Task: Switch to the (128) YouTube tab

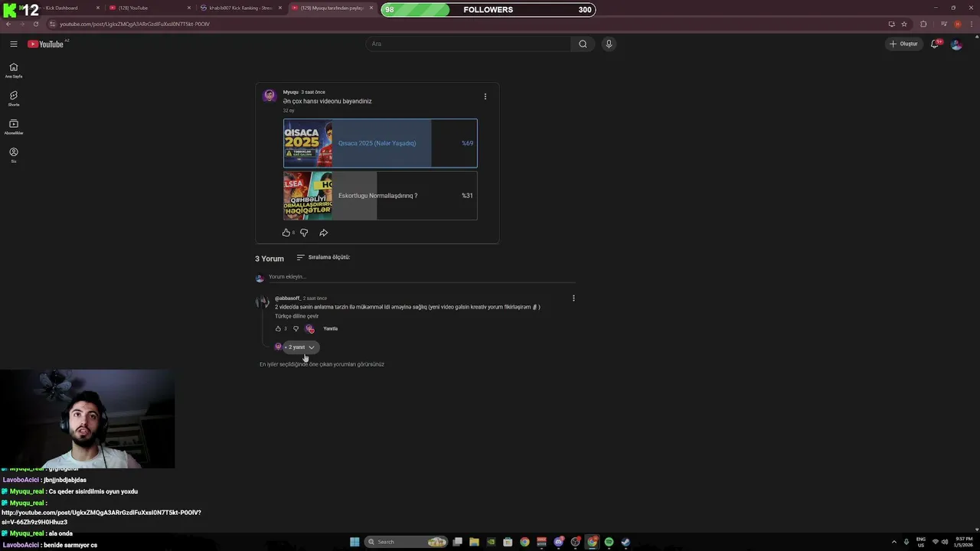Action: (149, 8)
